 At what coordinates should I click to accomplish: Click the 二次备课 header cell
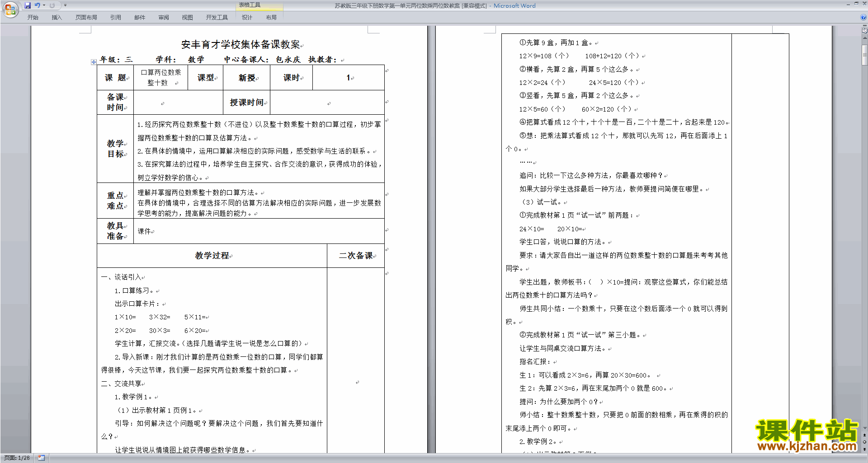[x=356, y=256]
